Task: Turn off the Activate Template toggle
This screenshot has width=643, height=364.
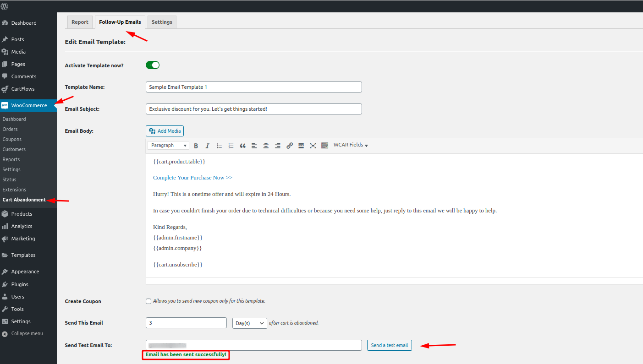Action: pyautogui.click(x=153, y=65)
